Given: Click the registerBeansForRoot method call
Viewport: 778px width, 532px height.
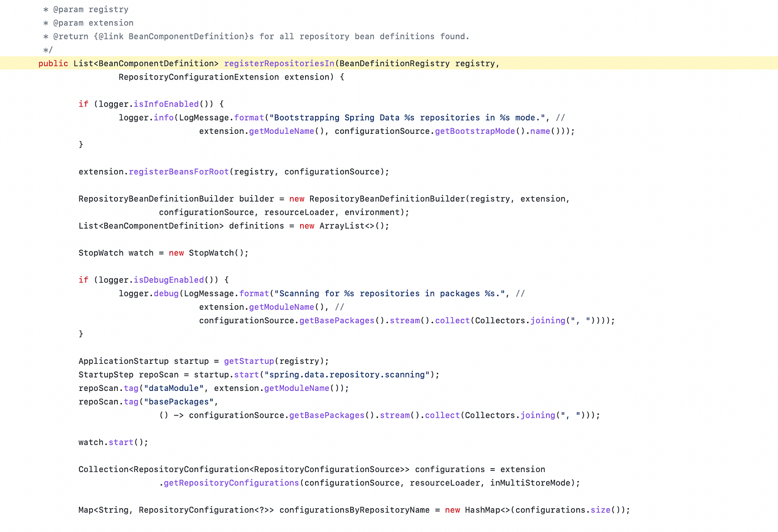Looking at the screenshot, I should coord(179,172).
